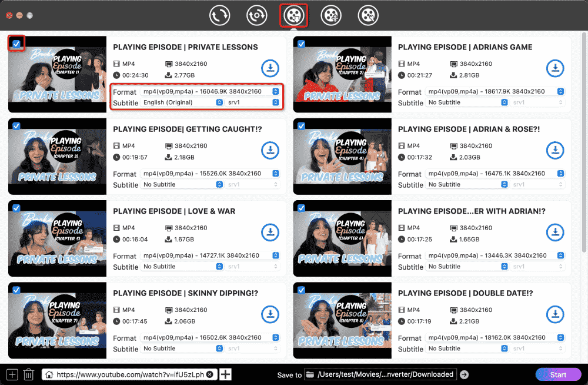588x385 pixels.
Task: Expand English (Original) subtitle dropdown
Action: pyautogui.click(x=182, y=102)
